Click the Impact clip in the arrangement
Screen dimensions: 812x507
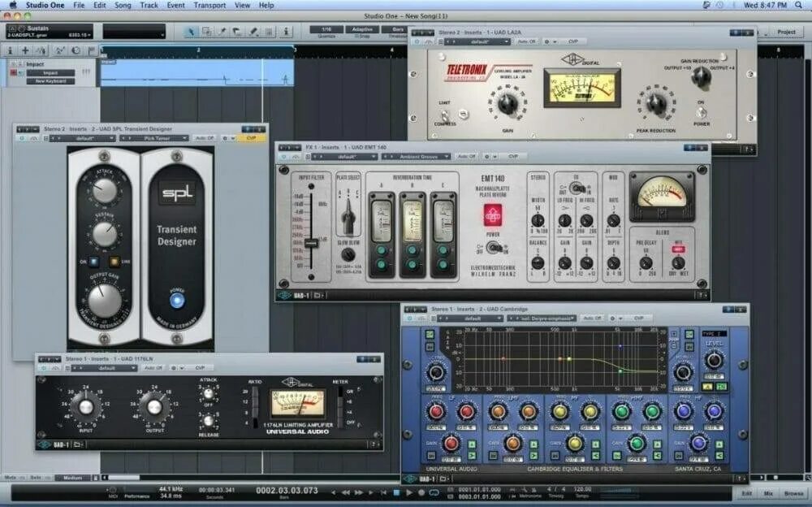[x=197, y=72]
